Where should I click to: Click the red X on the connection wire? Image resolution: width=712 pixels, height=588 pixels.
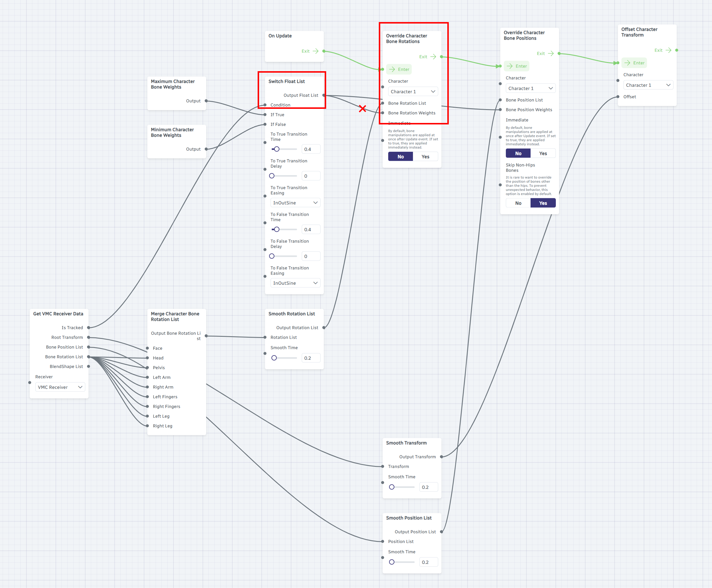[x=362, y=109]
